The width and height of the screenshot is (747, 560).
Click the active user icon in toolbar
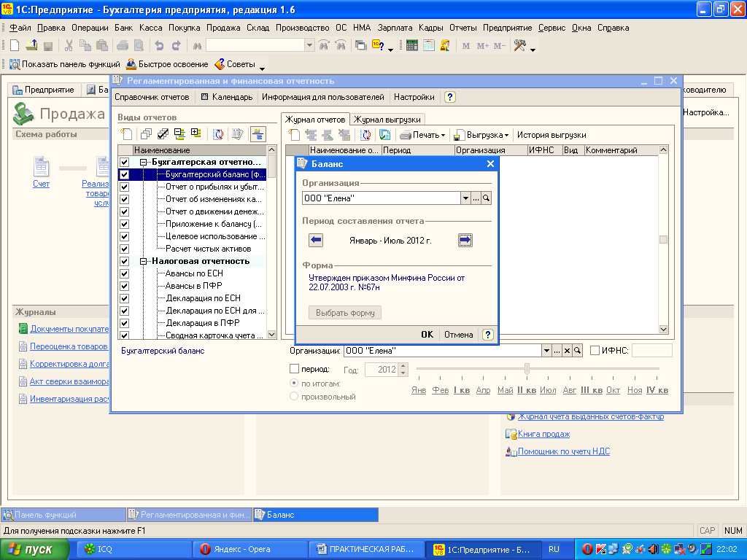click(445, 46)
